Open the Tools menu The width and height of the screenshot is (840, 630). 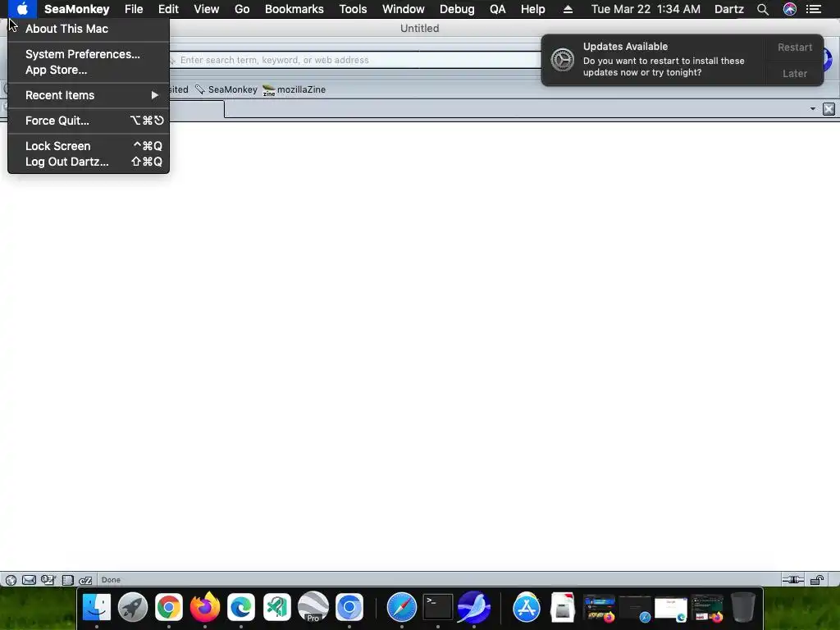[x=353, y=9]
